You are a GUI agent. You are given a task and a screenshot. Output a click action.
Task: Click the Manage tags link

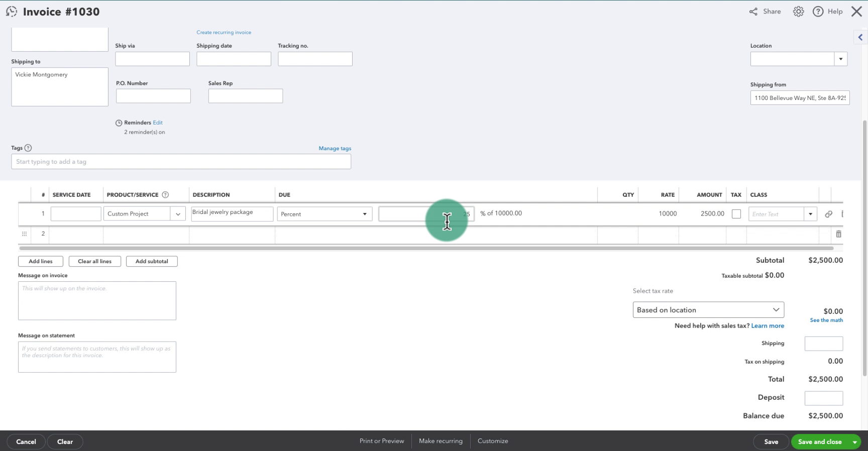335,148
